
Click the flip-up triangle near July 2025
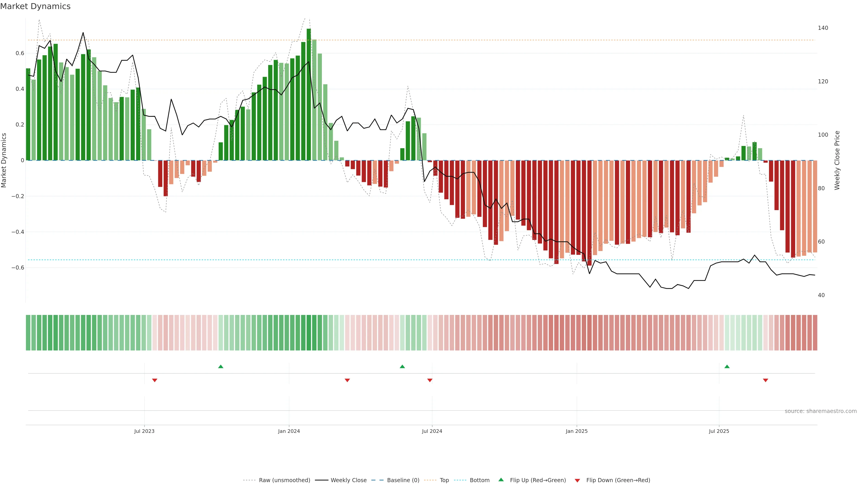(727, 366)
